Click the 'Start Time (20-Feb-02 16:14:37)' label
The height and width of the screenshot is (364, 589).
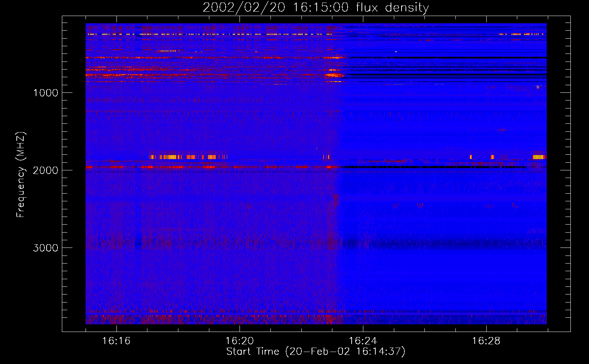(316, 352)
